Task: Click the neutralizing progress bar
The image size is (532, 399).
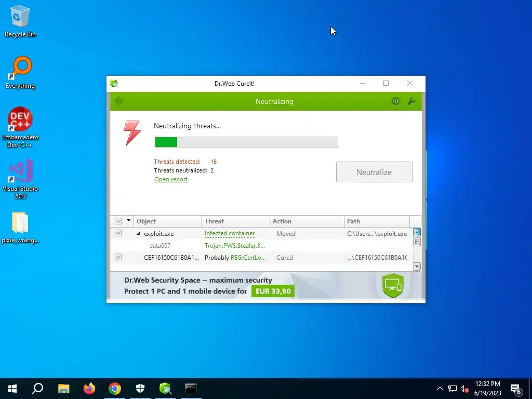Action: [246, 142]
